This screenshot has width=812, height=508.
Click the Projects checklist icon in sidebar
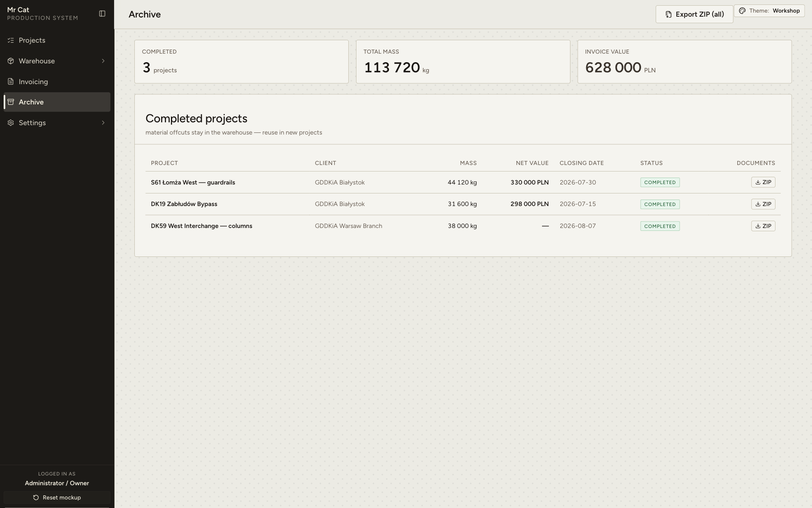[11, 40]
